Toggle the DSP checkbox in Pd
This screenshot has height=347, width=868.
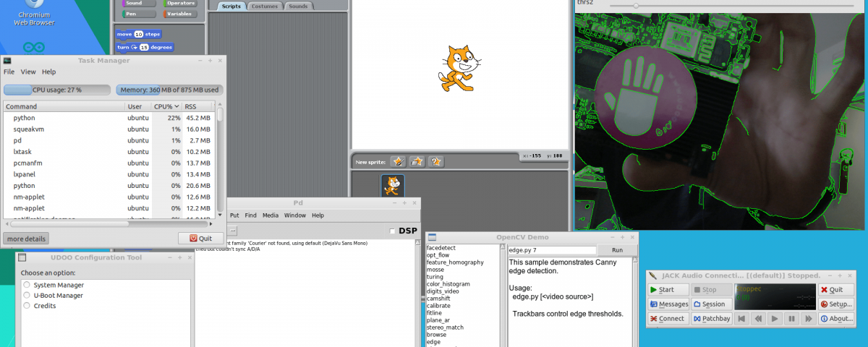click(x=393, y=231)
